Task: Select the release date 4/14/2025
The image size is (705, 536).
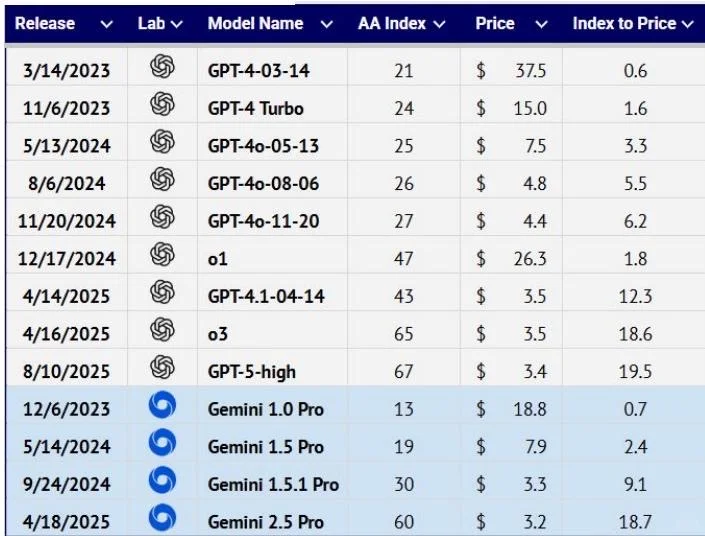Action: point(67,296)
